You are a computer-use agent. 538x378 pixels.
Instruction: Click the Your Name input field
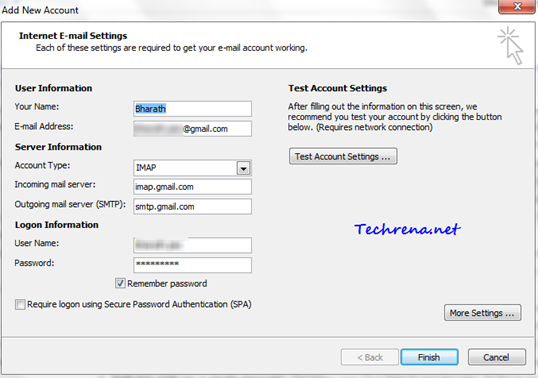click(192, 109)
